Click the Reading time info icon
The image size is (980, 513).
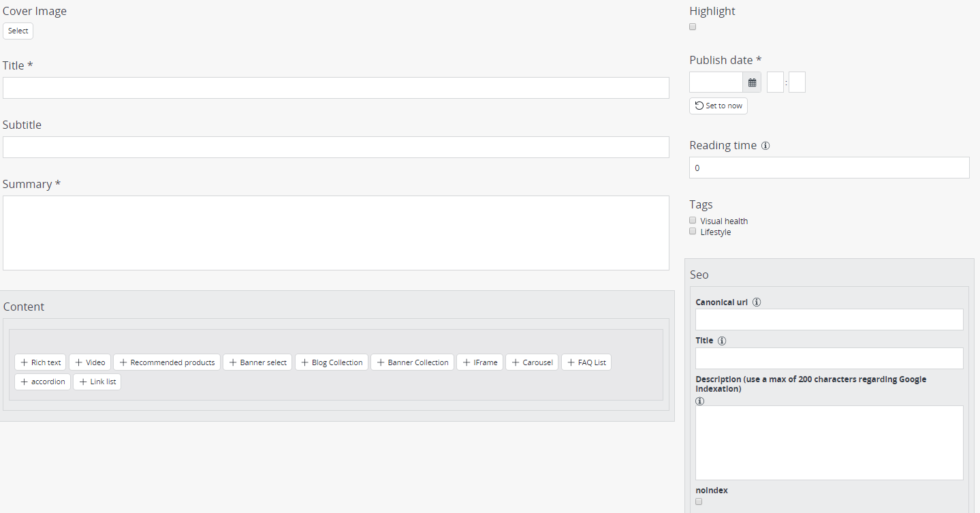765,146
